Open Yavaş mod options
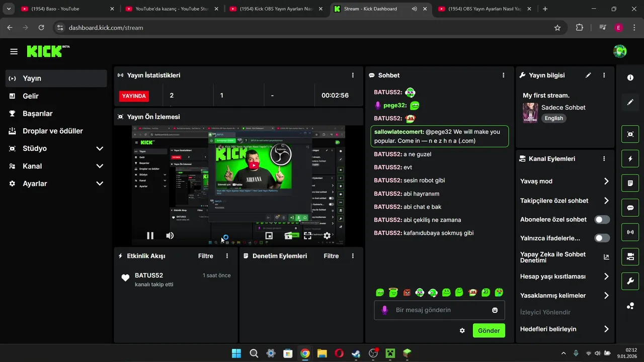The height and width of the screenshot is (362, 644). tap(565, 181)
